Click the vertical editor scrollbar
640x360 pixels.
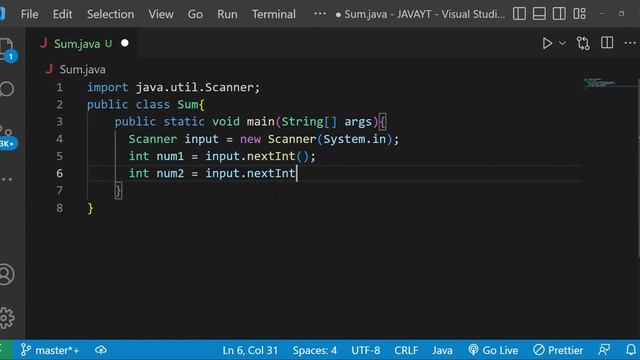pos(638,167)
